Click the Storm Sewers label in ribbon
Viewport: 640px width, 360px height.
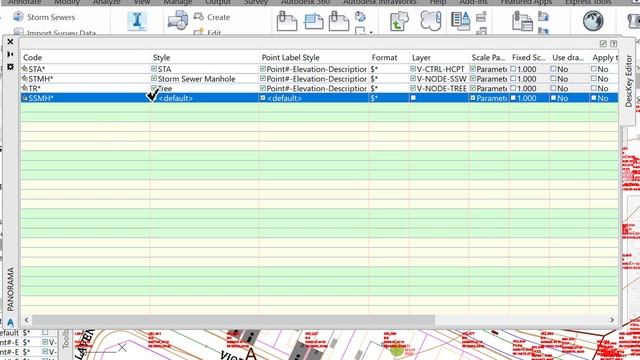tap(51, 17)
